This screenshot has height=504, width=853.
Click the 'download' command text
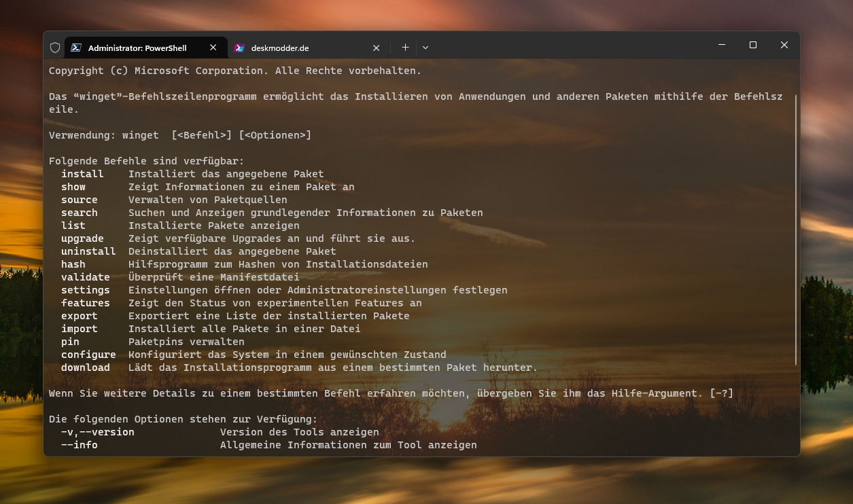(86, 367)
